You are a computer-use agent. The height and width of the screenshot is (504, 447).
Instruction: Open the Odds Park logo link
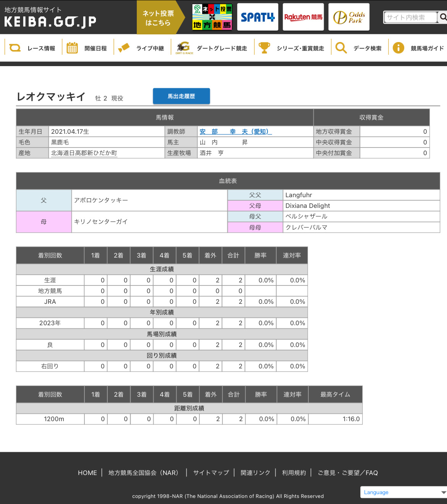coord(349,17)
